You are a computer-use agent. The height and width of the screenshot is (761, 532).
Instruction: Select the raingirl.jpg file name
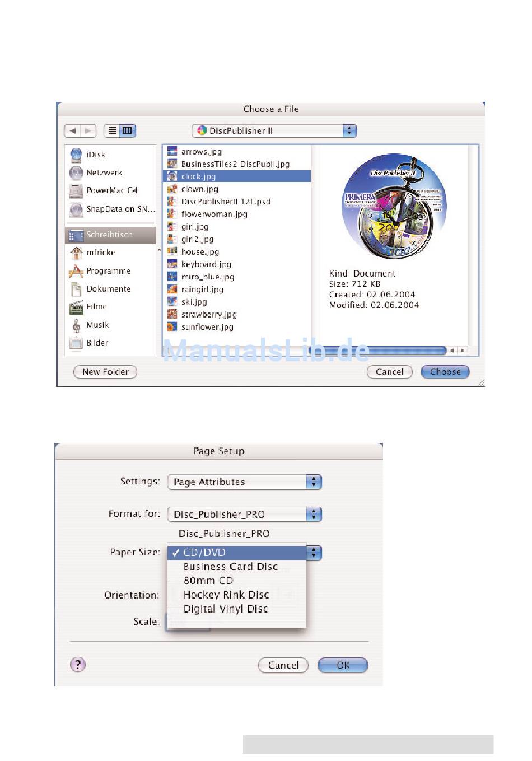[x=202, y=290]
